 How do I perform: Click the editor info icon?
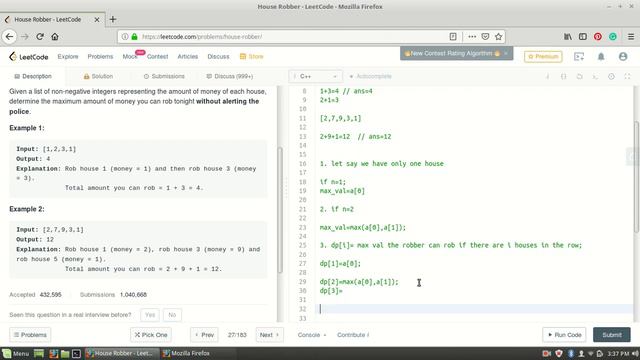[548, 76]
